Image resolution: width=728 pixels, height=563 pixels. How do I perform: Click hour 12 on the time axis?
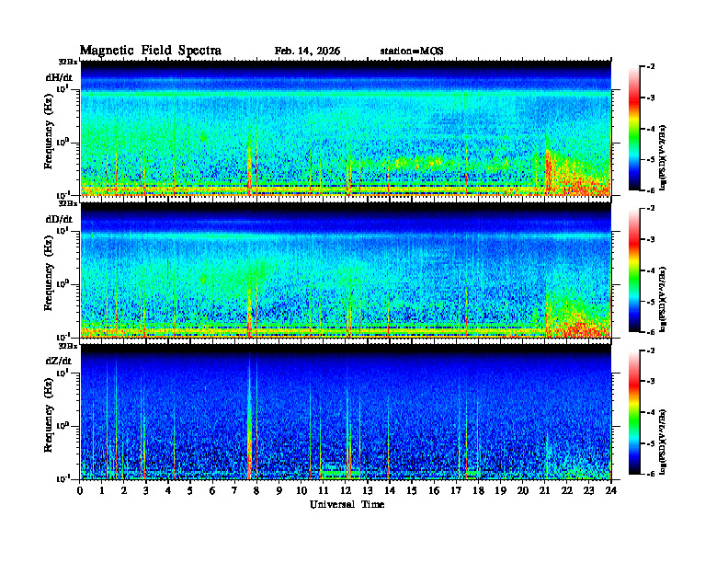tap(346, 491)
